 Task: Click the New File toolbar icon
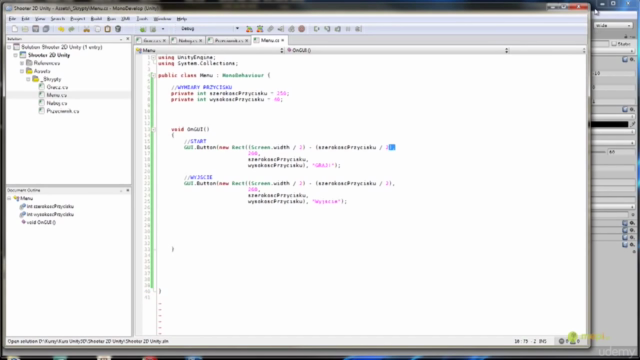point(15,29)
